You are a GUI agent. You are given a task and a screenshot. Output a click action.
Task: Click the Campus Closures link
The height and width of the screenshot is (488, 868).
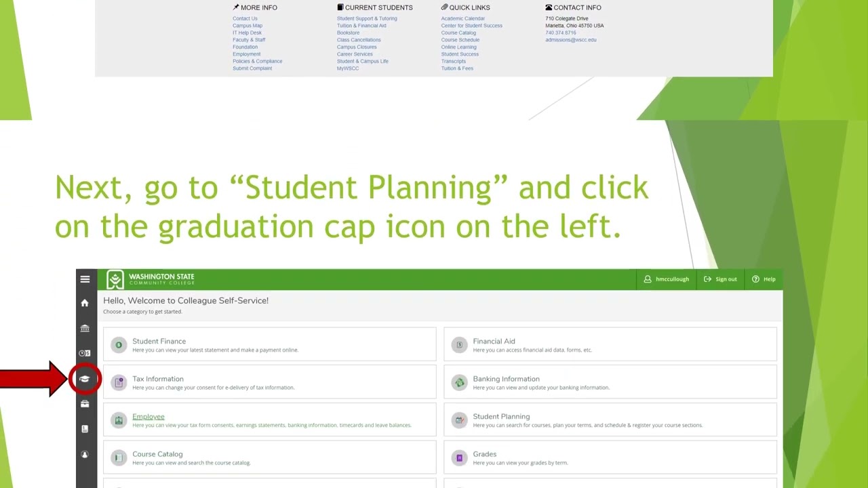point(357,47)
